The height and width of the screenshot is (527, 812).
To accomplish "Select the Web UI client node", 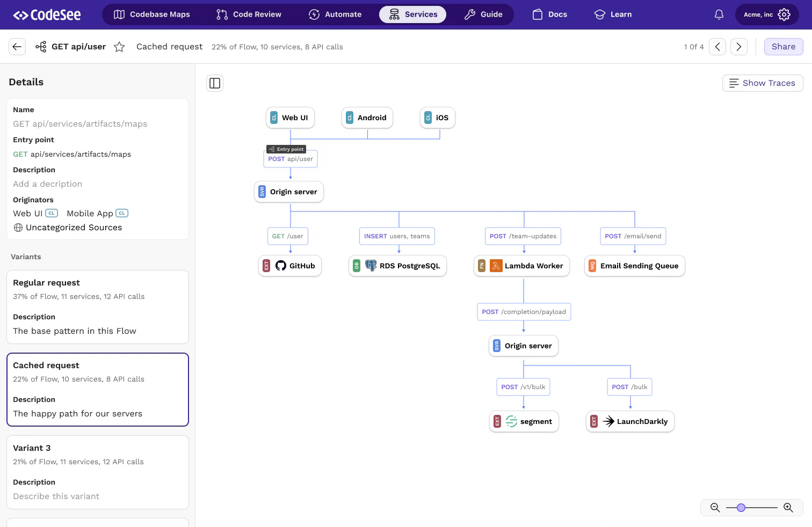I will click(x=290, y=118).
